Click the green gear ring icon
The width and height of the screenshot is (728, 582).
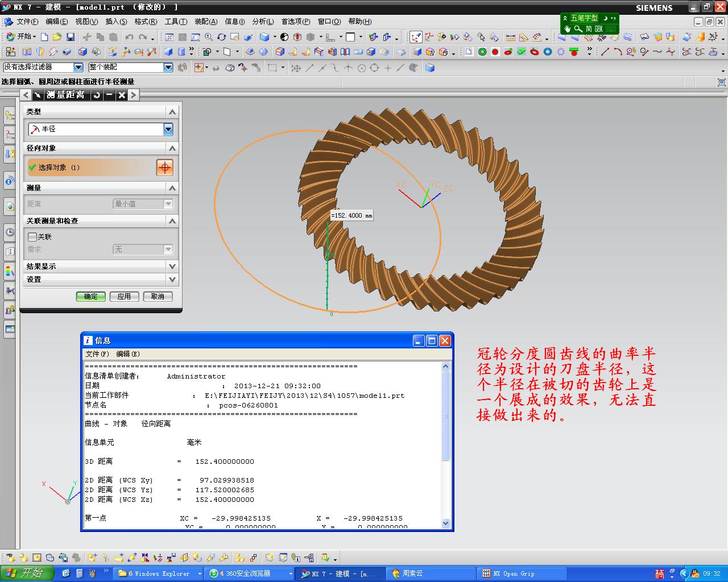pyautogui.click(x=482, y=52)
